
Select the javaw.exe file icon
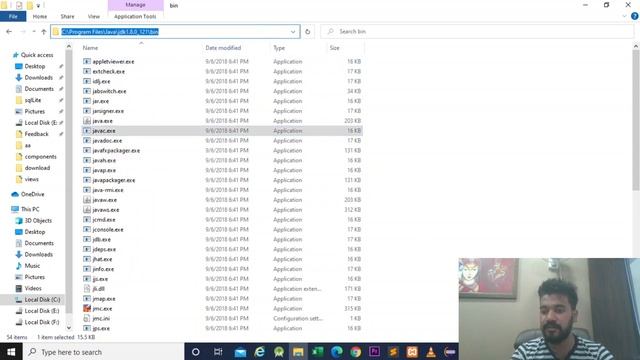(87, 200)
